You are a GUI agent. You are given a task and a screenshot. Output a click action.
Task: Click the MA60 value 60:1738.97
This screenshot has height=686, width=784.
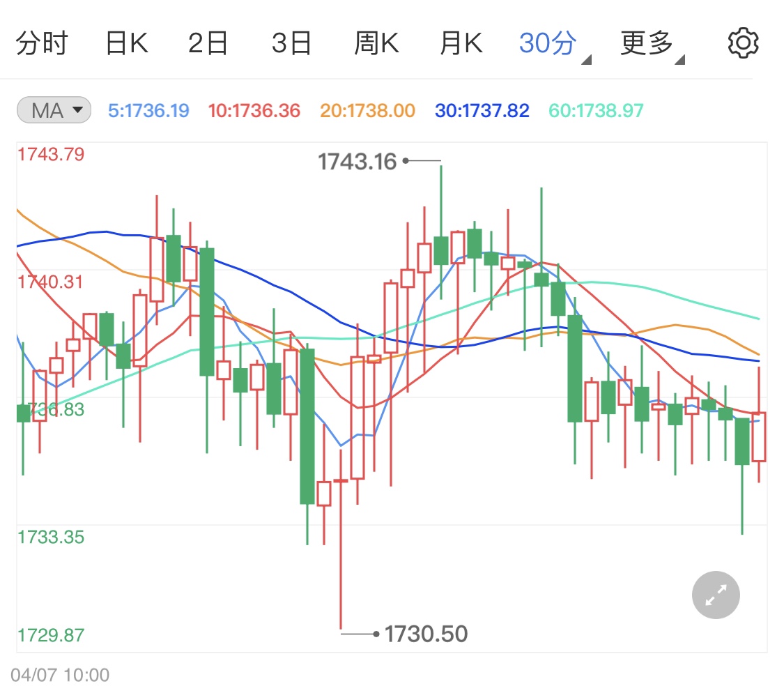pyautogui.click(x=596, y=111)
